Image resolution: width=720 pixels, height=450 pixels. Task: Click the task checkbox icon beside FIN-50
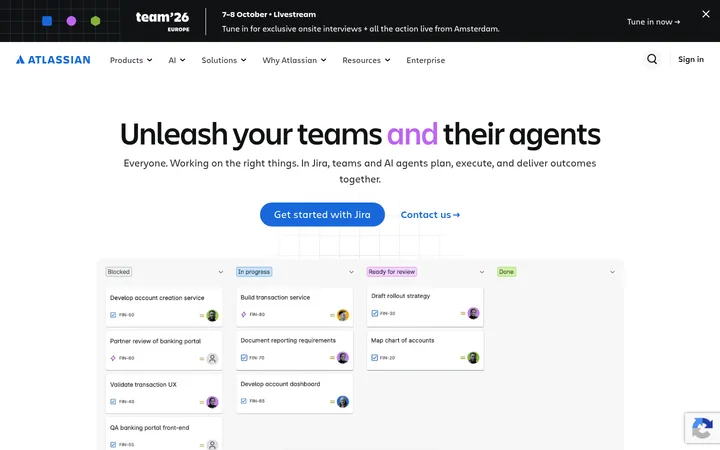tap(113, 315)
